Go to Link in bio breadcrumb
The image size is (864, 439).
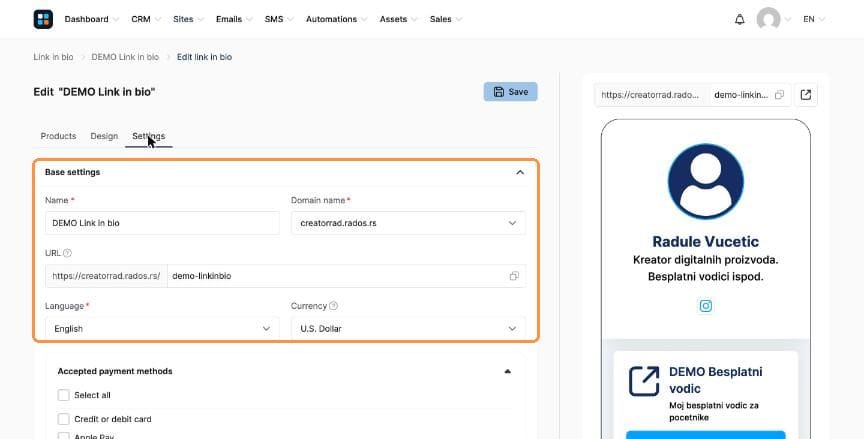[53, 57]
